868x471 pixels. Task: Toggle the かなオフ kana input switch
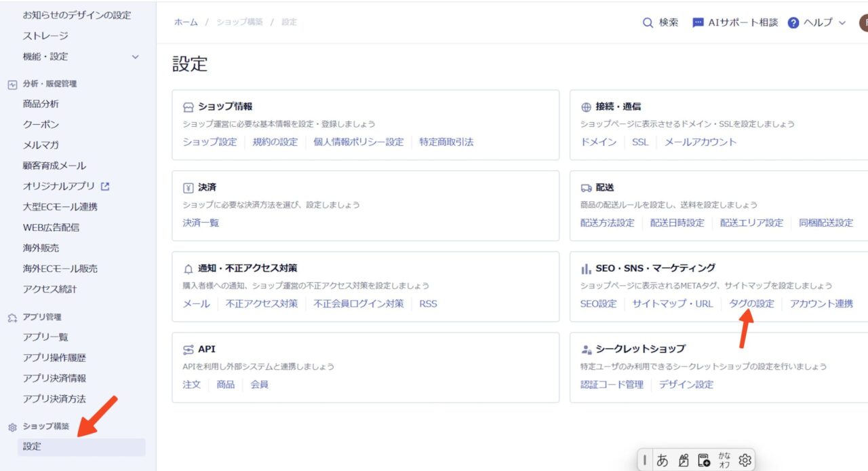(724, 460)
